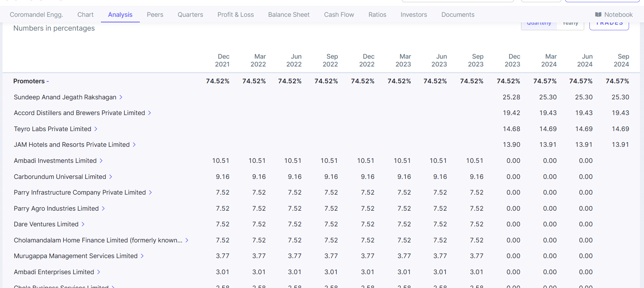Open the Quarters tab

tap(190, 15)
